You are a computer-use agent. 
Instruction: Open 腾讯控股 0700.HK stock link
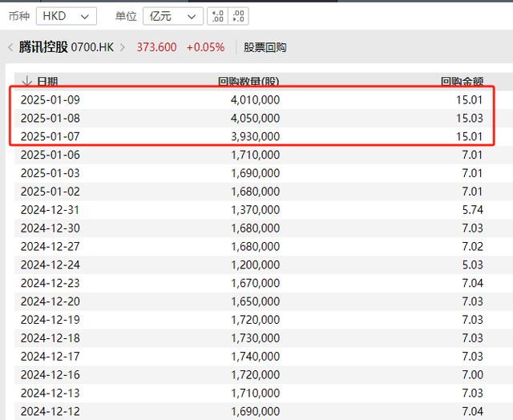pos(67,47)
